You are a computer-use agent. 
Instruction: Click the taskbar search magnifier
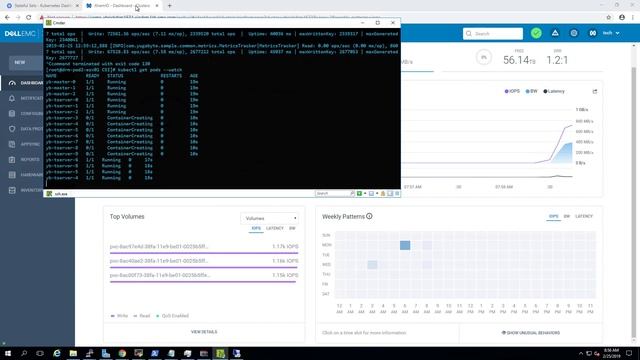[24, 353]
